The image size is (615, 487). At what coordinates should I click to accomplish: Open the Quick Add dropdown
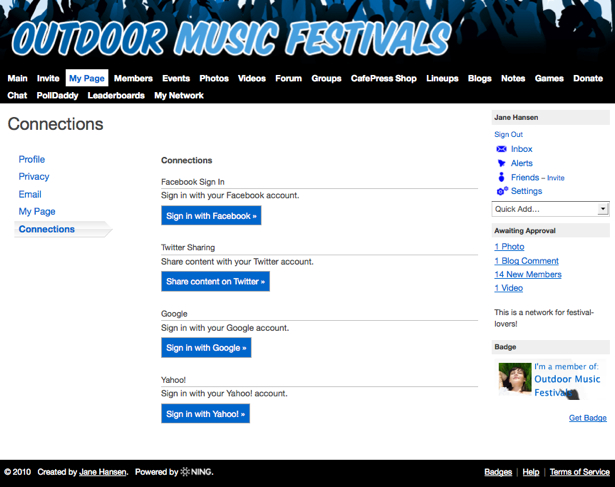[550, 209]
